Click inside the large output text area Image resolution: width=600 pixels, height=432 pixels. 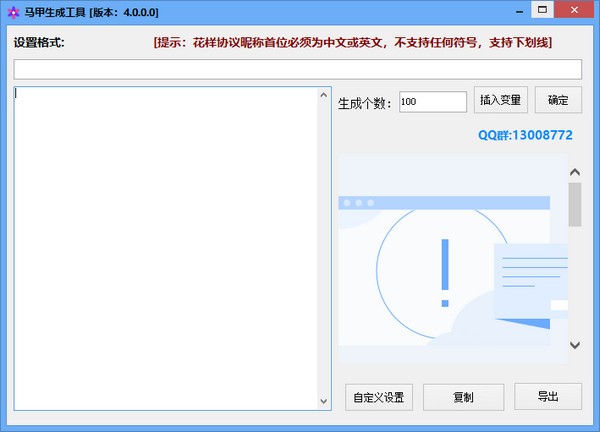click(165, 247)
